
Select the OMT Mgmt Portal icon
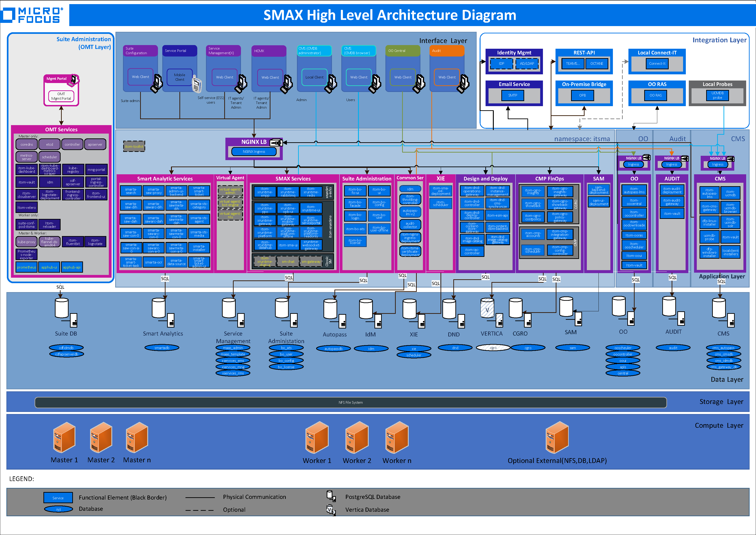pyautogui.click(x=61, y=96)
